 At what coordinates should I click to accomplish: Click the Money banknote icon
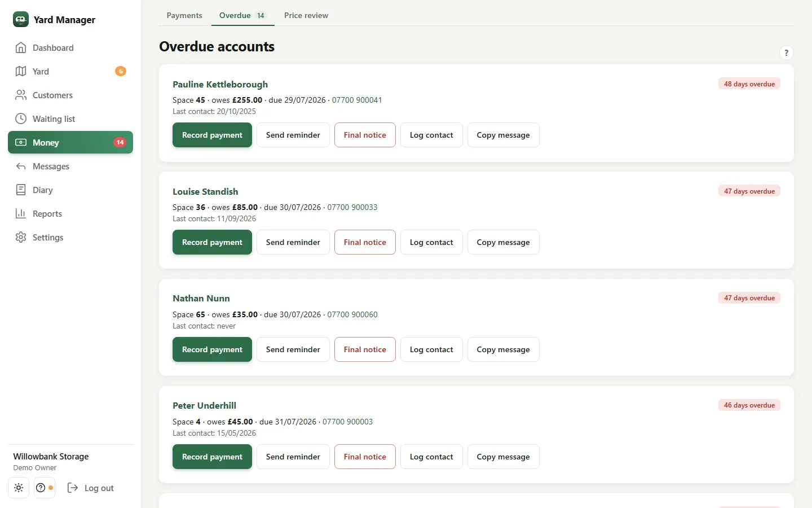click(x=21, y=143)
